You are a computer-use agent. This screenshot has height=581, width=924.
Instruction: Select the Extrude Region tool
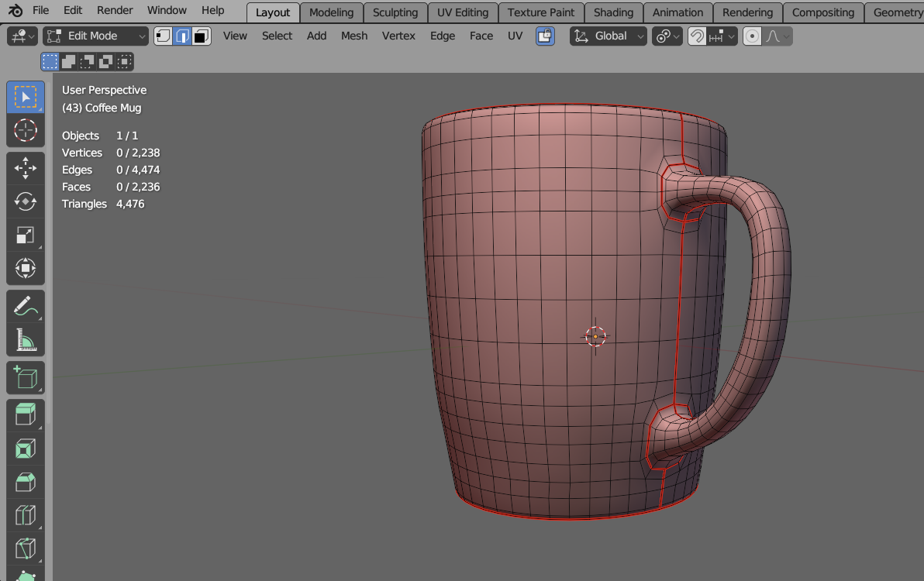click(26, 414)
